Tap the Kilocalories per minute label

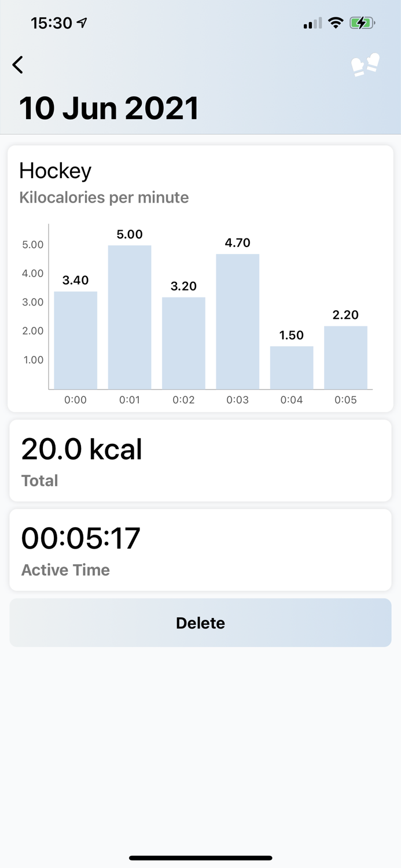pyautogui.click(x=104, y=197)
